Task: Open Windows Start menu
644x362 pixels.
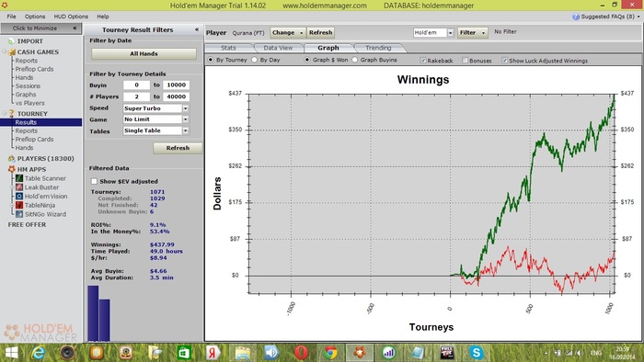Action: pyautogui.click(x=11, y=353)
